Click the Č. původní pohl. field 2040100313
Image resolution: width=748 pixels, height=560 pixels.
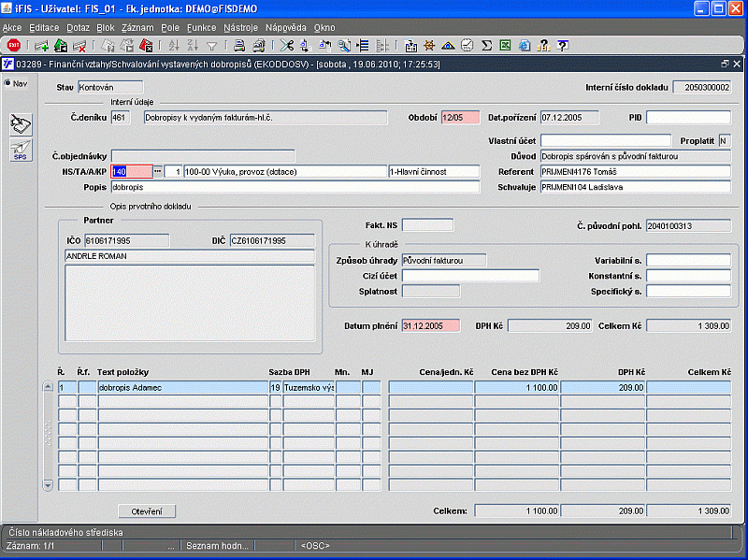[x=688, y=225]
